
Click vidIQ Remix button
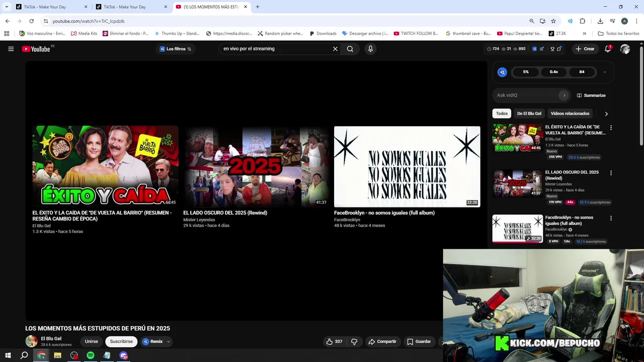(x=152, y=341)
